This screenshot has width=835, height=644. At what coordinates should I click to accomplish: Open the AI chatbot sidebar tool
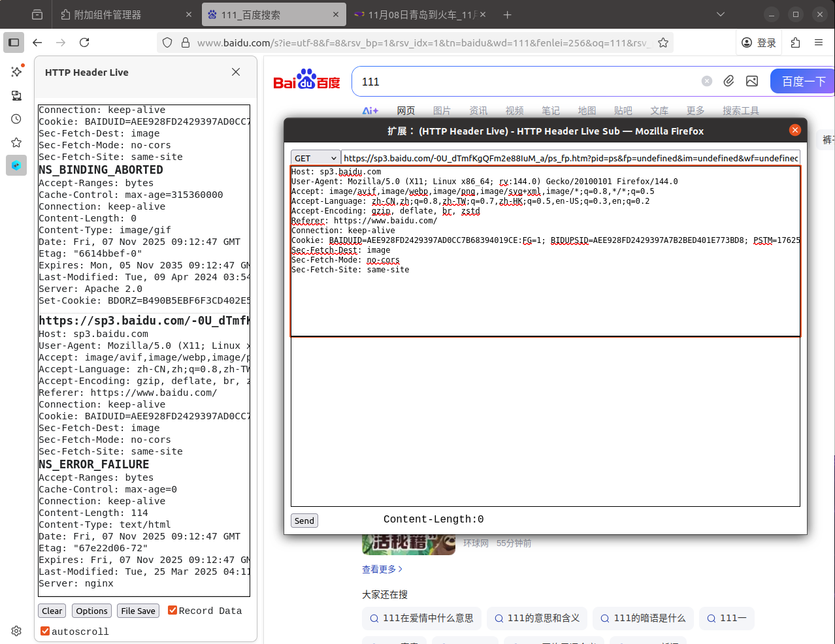point(16,71)
